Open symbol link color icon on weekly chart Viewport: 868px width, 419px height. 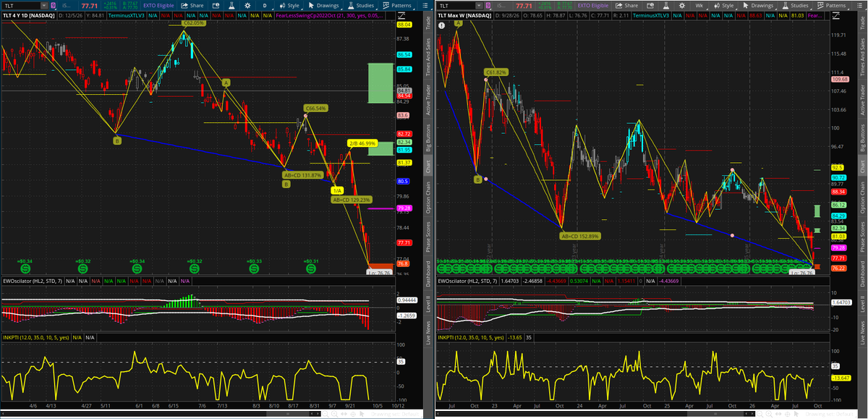[488, 5]
